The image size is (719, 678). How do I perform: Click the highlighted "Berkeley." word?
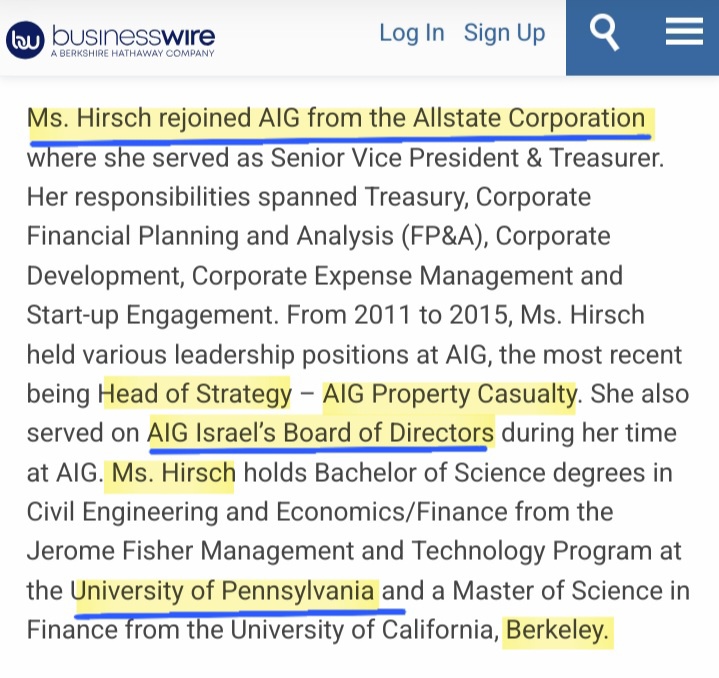pos(557,630)
